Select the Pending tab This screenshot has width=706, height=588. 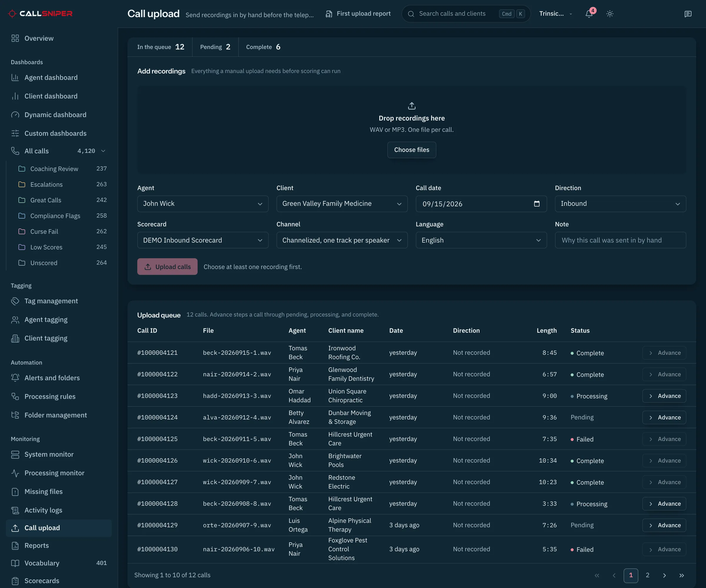pos(215,47)
